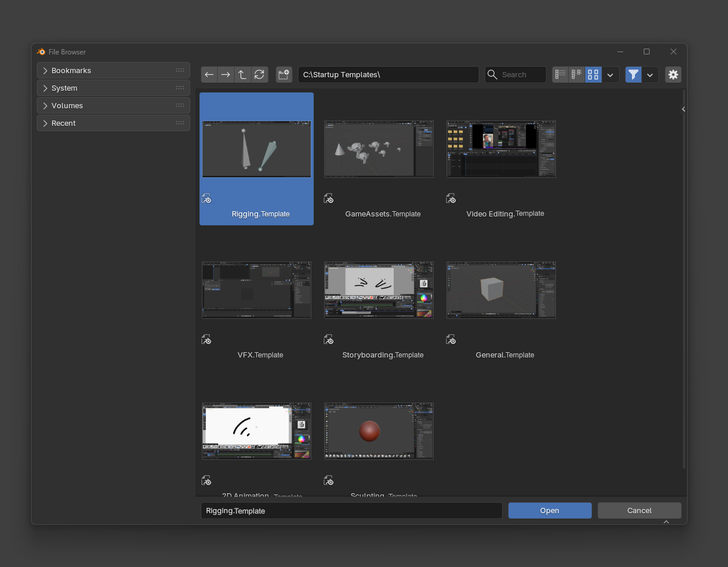
Task: Select the 2D Animation template thumbnail
Action: (256, 431)
